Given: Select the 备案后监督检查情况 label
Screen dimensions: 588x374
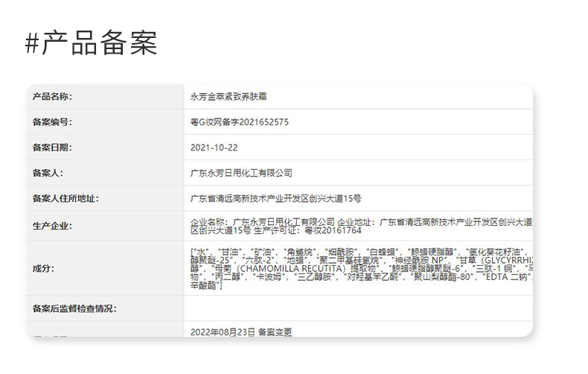Looking at the screenshot, I should 74,308.
